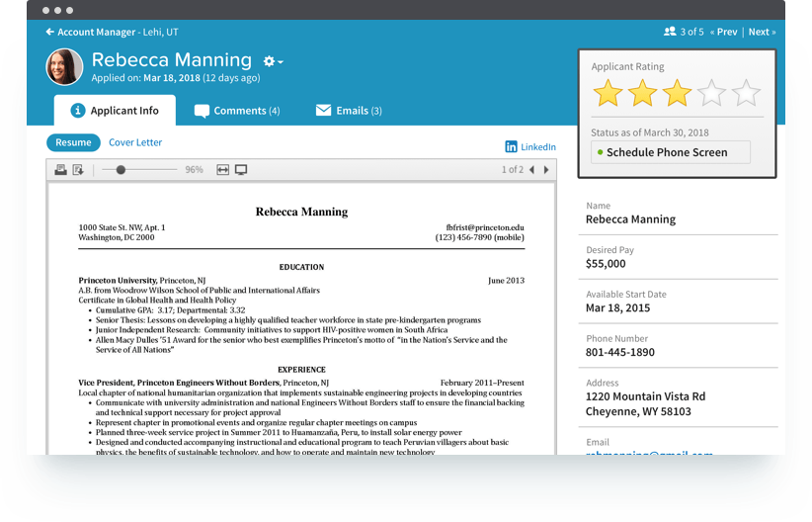
Task: Click the Desired Pay value $55,000
Action: coord(606,264)
